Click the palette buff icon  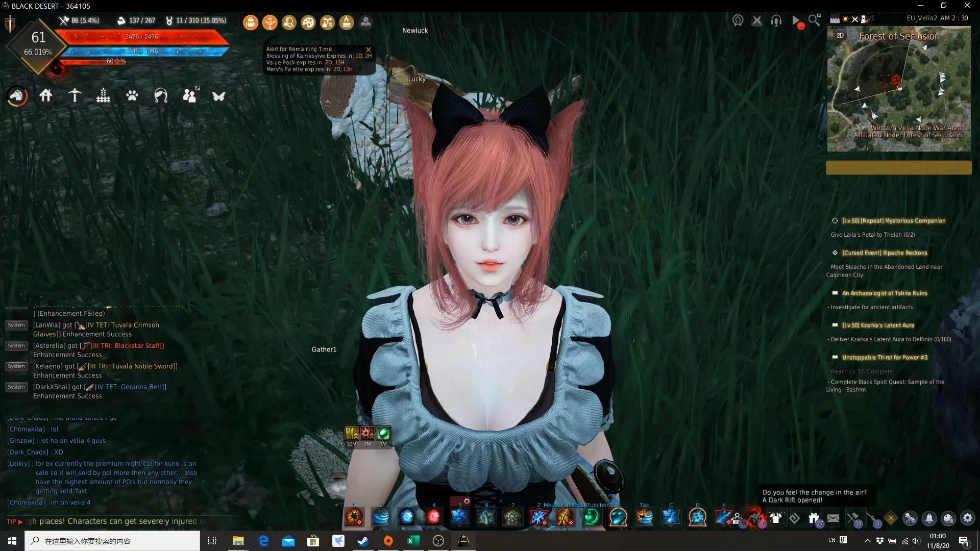click(x=308, y=22)
